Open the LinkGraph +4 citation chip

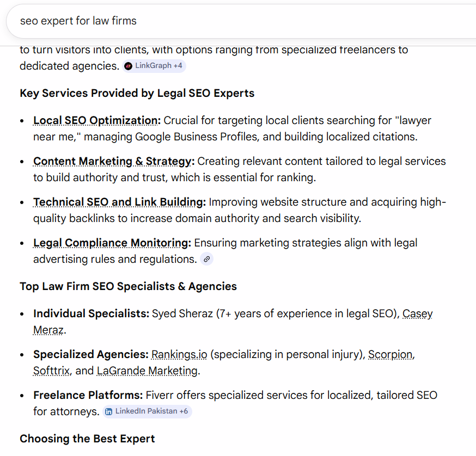coord(154,65)
